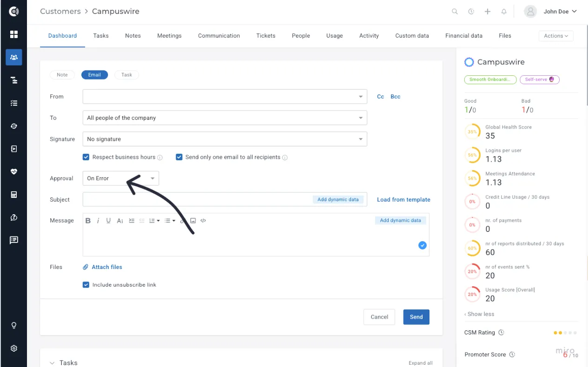Click the paperclip Attach files icon

click(86, 267)
